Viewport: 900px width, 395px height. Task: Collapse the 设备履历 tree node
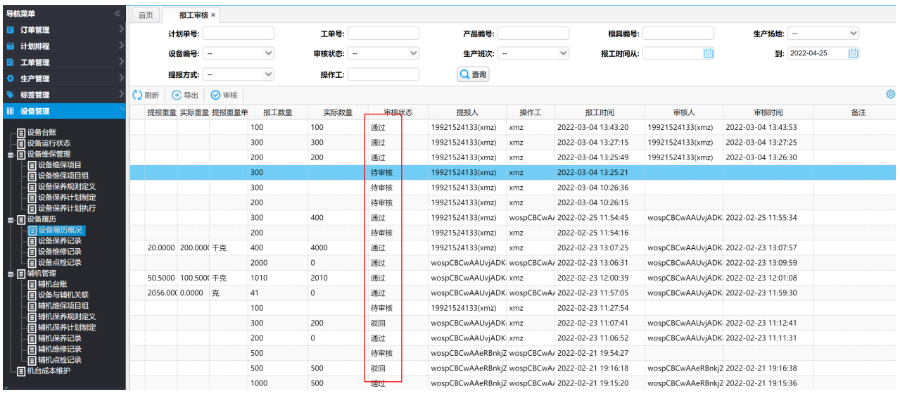click(11, 219)
